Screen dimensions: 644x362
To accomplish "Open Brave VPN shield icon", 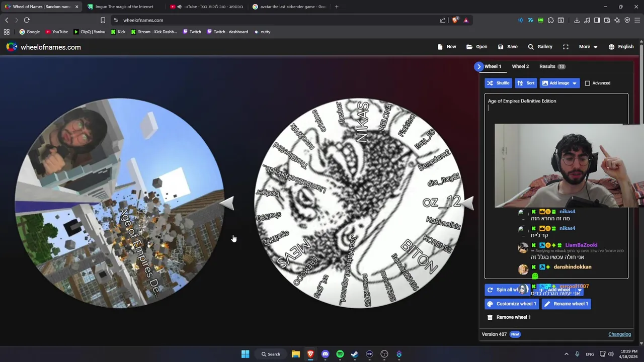I will pyautogui.click(x=627, y=20).
